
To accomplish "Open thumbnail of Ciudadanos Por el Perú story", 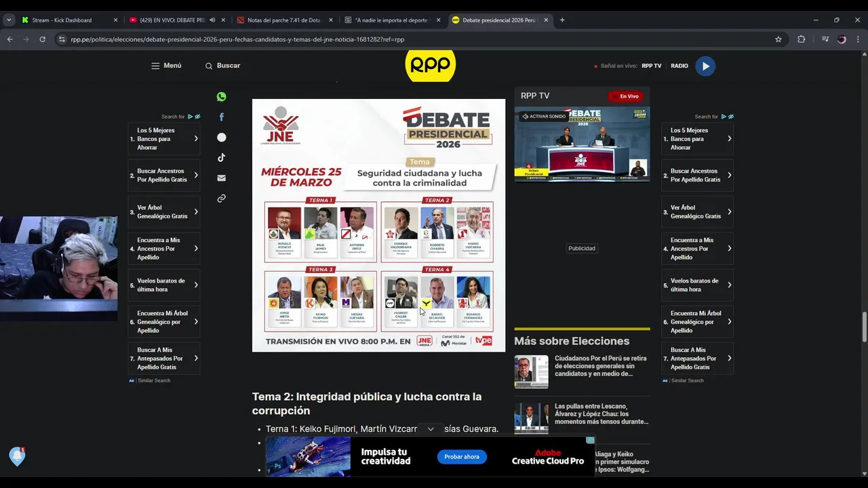I will tap(531, 371).
